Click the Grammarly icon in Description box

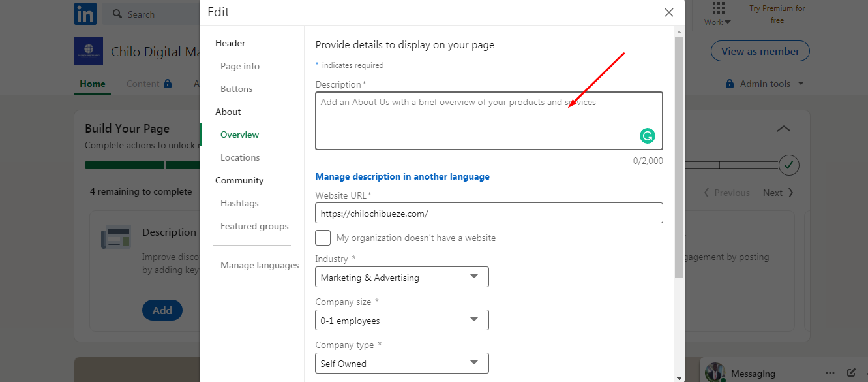647,136
